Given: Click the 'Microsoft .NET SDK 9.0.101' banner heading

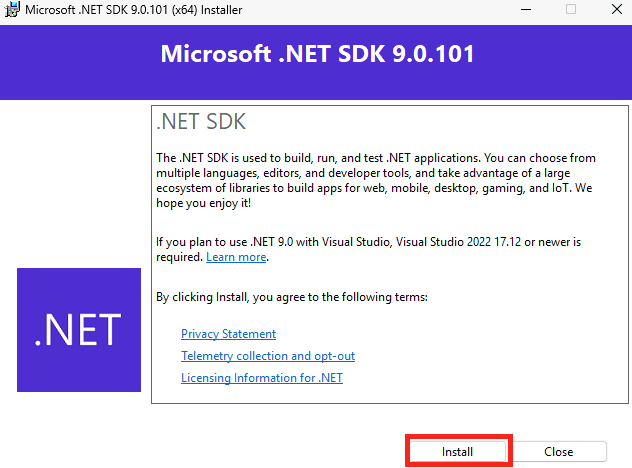Looking at the screenshot, I should [x=317, y=54].
